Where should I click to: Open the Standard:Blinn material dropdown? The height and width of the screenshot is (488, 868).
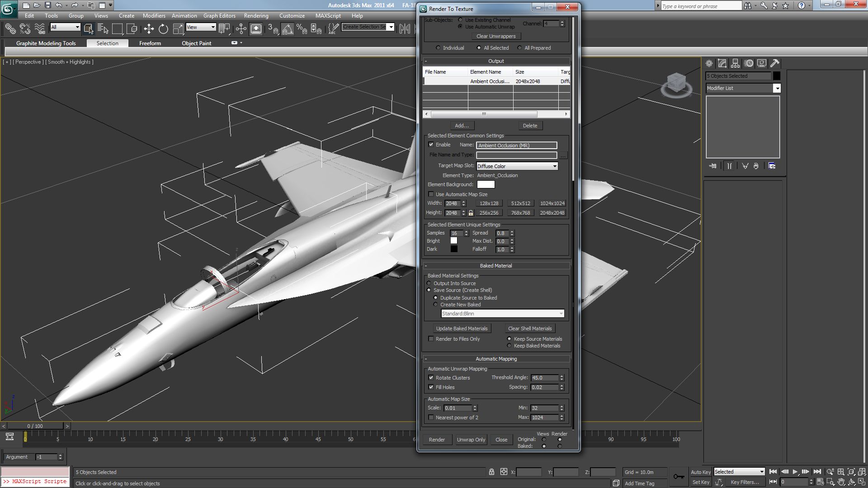[503, 314]
